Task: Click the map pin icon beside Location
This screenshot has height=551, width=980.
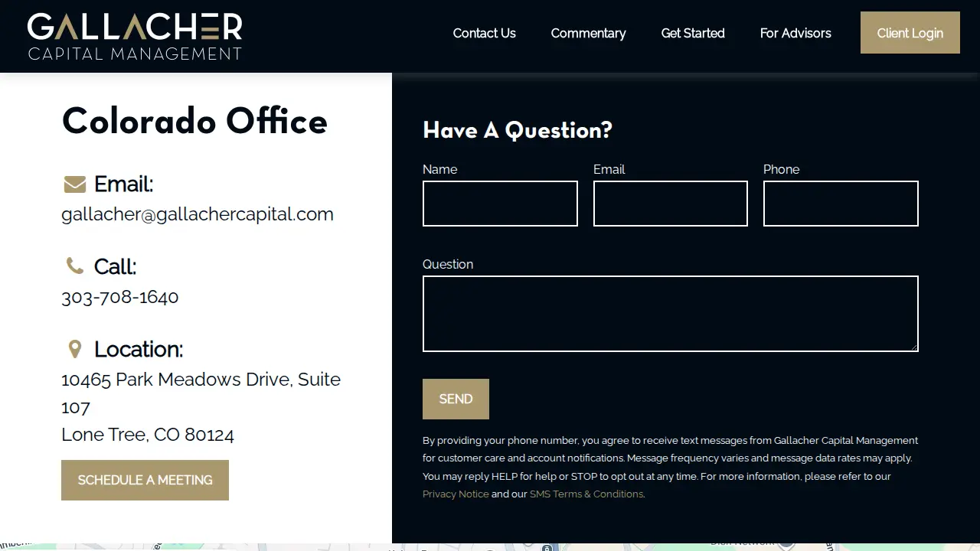Action: click(74, 349)
